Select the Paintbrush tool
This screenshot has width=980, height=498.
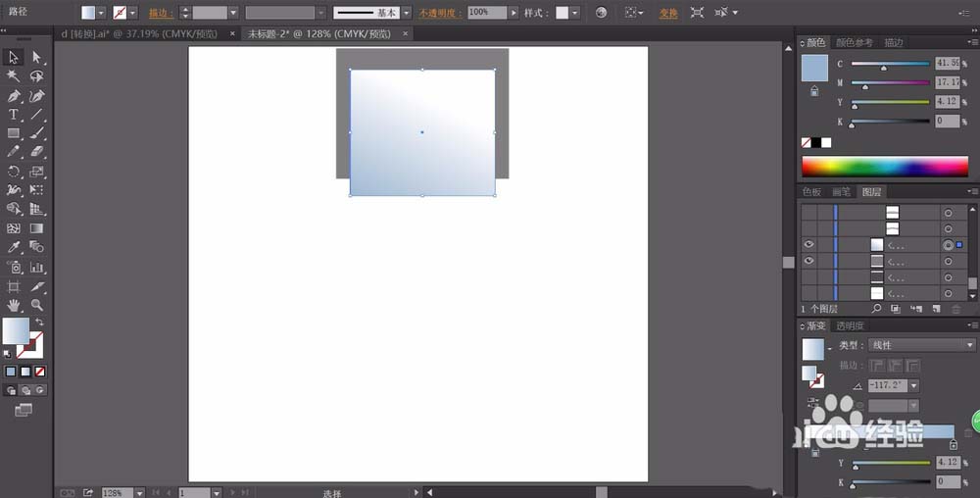click(37, 133)
